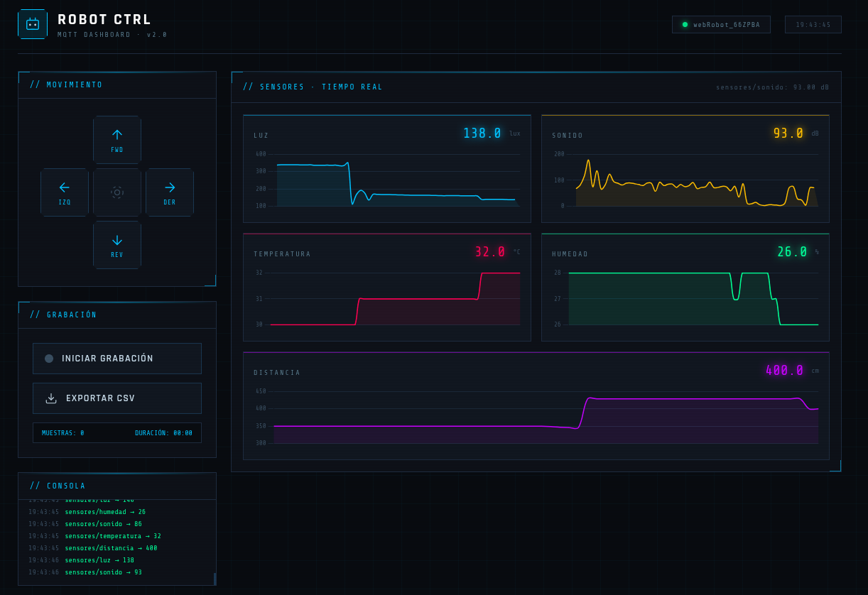Screen dimensions: 868x595
Task: Move the robot forward with FWD arrow
Action: (x=117, y=140)
